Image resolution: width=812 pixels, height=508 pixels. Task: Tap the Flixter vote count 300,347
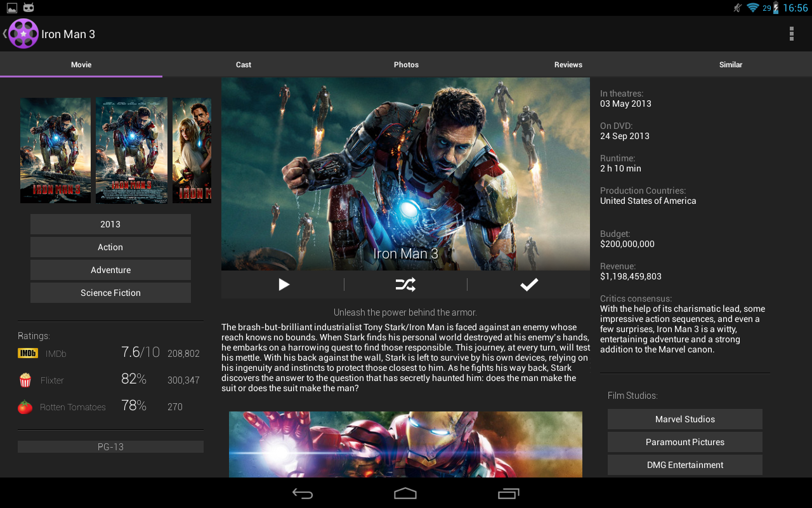coord(183,380)
